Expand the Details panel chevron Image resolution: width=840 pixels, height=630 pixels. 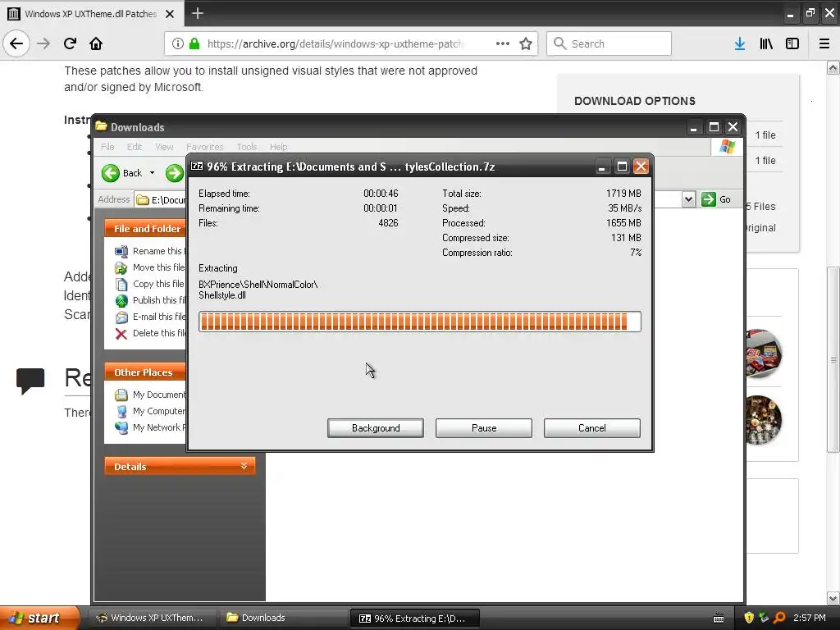(x=244, y=466)
